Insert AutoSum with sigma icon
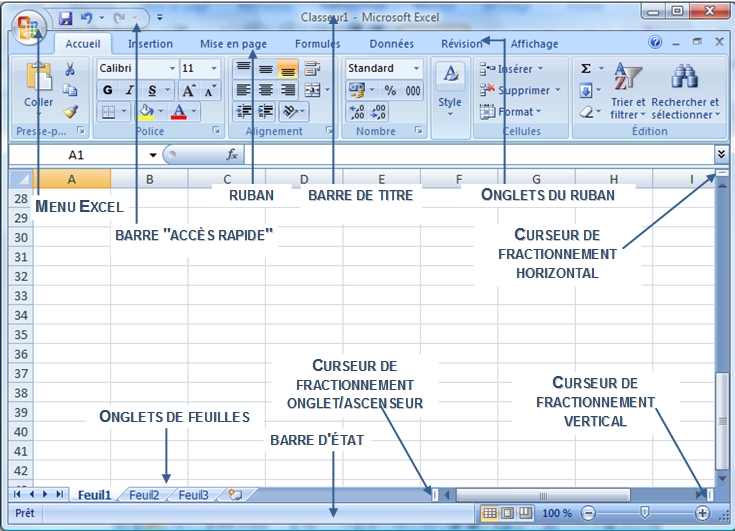Screen dimensions: 735x531 [586, 69]
